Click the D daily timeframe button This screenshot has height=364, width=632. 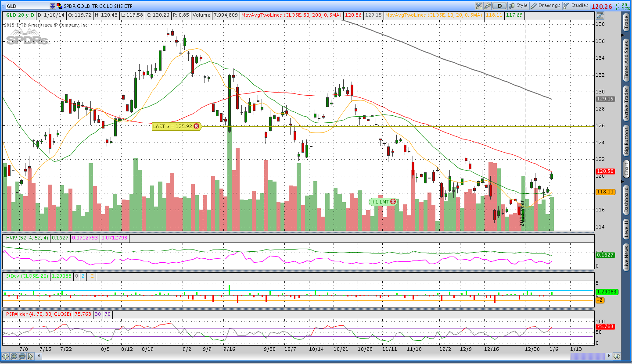pos(499,6)
